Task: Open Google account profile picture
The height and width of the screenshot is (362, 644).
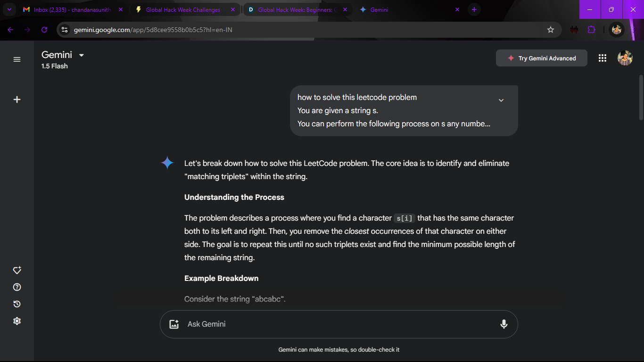Action: click(x=625, y=58)
